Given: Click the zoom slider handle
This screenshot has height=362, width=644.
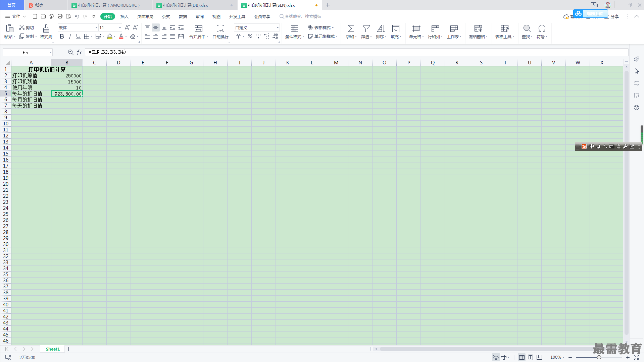Looking at the screenshot, I should (599, 357).
